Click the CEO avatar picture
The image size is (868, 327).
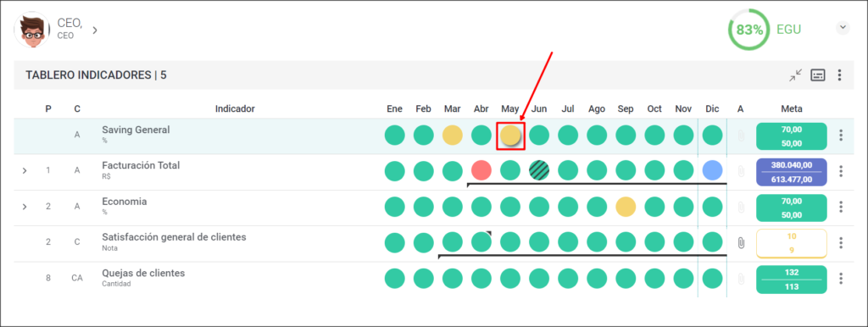(x=32, y=30)
